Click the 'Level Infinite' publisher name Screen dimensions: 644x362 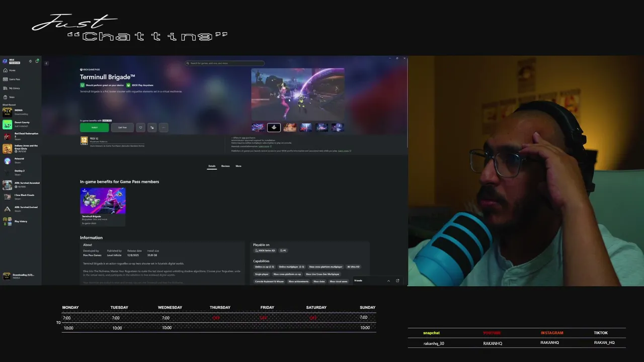coord(114,255)
